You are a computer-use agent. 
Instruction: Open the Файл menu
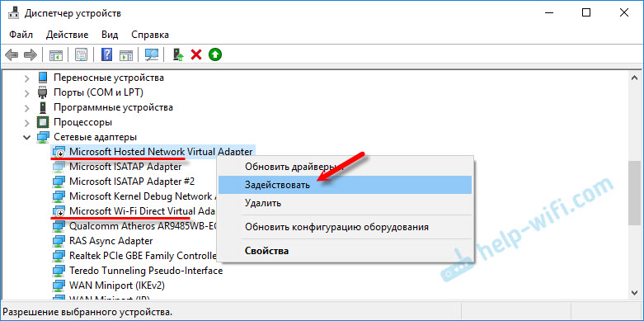[x=21, y=35]
